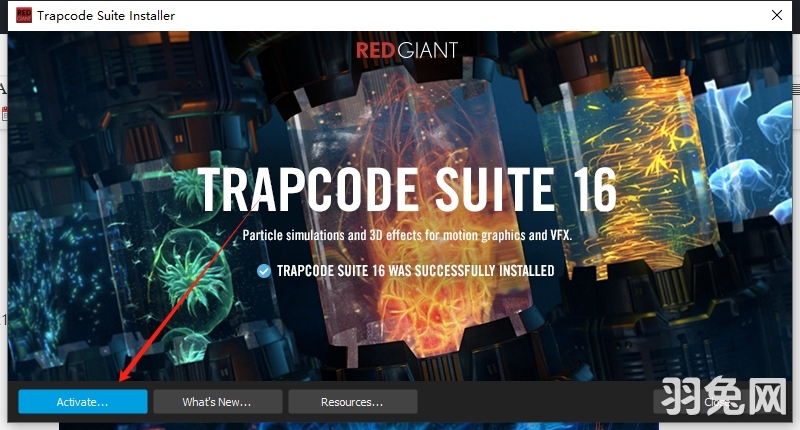Click the RED GIANT logo at top

click(x=407, y=52)
